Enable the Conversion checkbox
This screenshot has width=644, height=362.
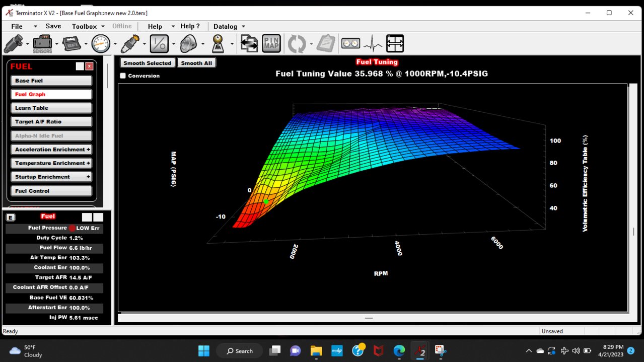[x=123, y=76]
